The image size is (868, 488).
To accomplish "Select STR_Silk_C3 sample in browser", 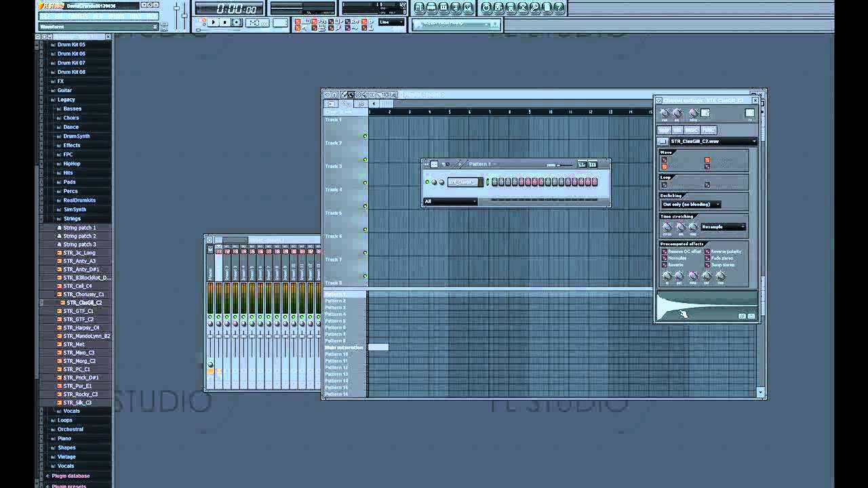I will 77,403.
